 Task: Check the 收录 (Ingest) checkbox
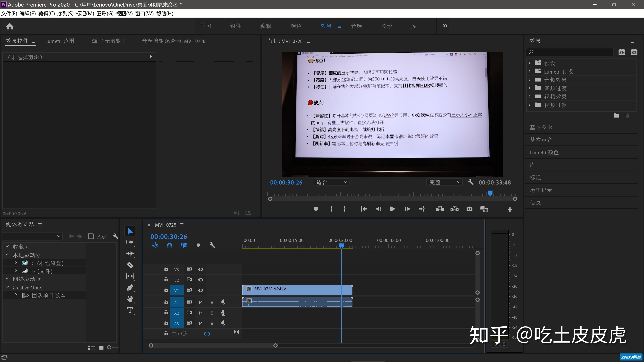pyautogui.click(x=91, y=236)
